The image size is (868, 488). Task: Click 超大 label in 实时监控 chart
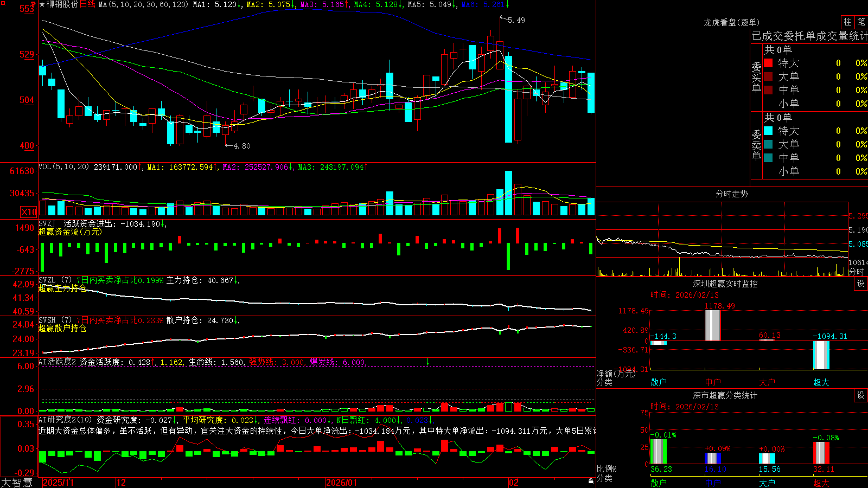(821, 382)
